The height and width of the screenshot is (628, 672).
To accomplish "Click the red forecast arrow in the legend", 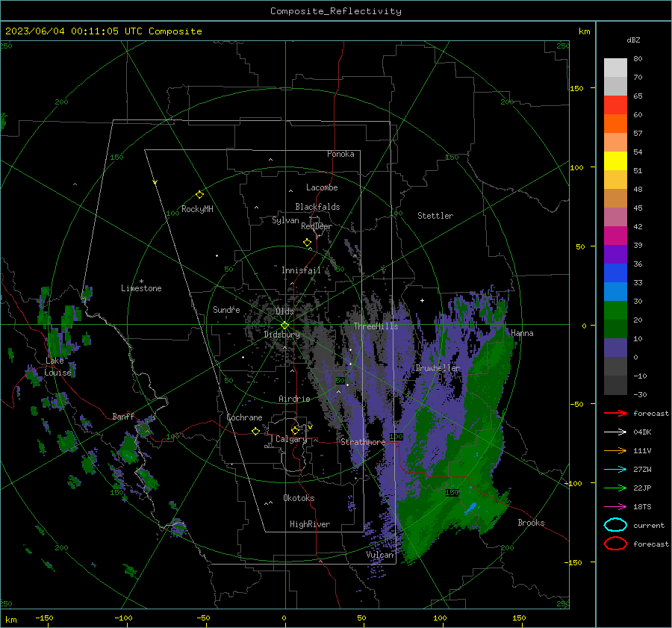I will 615,413.
